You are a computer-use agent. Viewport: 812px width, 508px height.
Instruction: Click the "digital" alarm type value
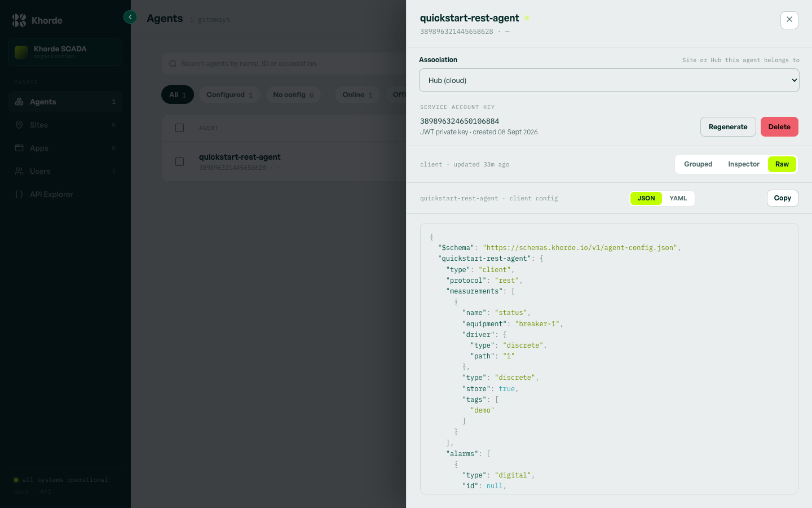pos(513,475)
